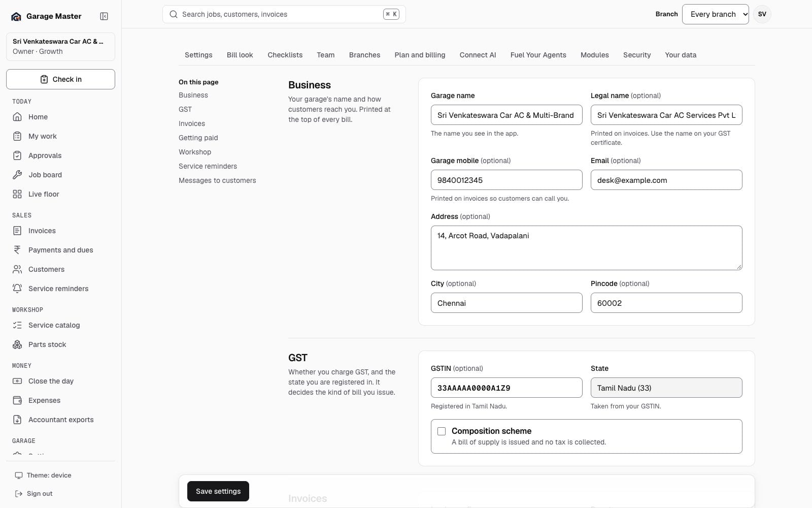Click the Accountant exports download icon
Image resolution: width=812 pixels, height=508 pixels.
pyautogui.click(x=17, y=420)
